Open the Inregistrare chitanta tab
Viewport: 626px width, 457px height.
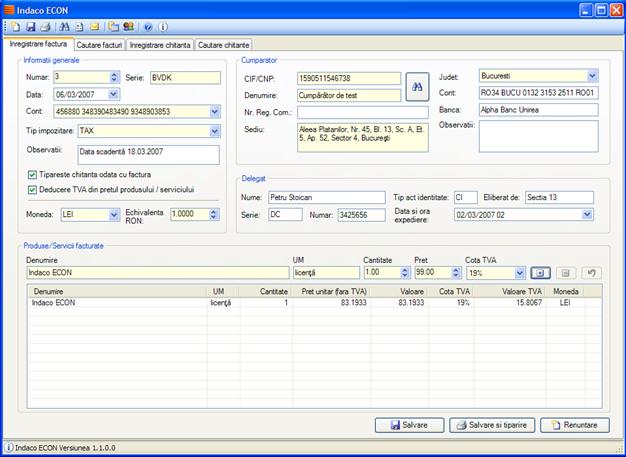(160, 45)
